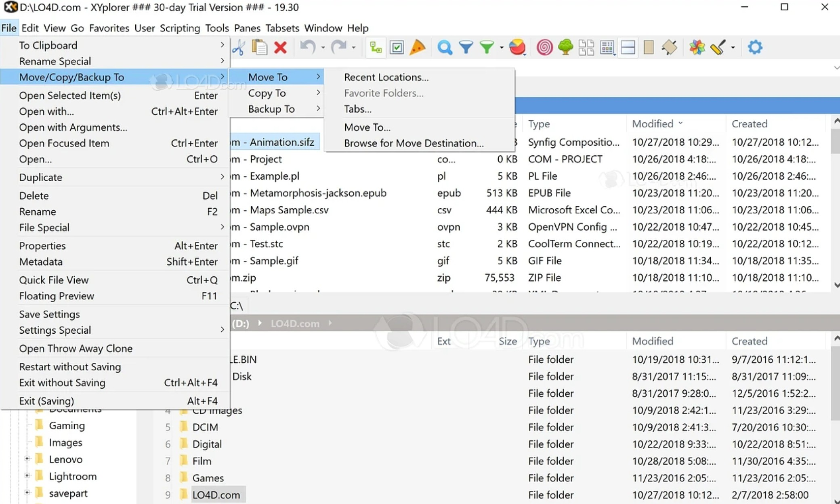Viewport: 840px width, 504px height.
Task: Toggle the Tree view toolbar icon
Action: (x=376, y=48)
